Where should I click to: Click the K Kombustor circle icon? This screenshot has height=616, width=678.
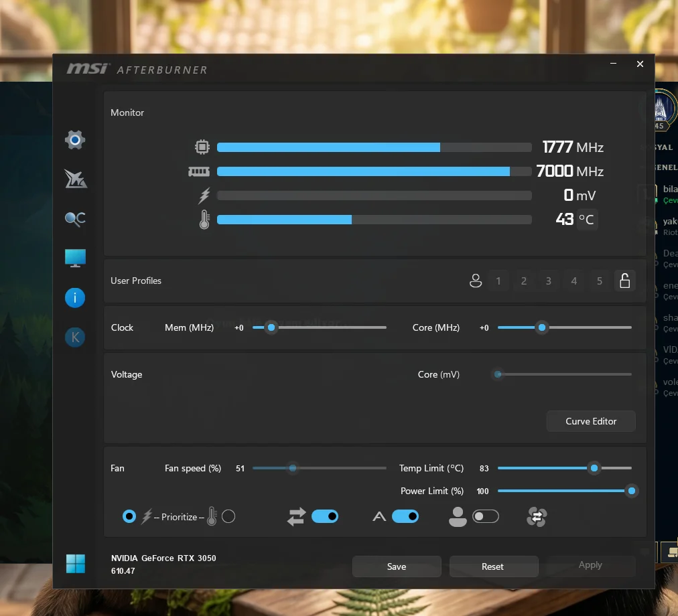[x=75, y=337]
